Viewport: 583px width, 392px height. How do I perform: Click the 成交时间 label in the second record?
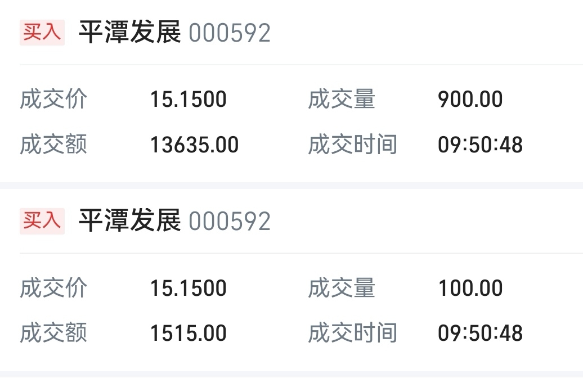(353, 334)
